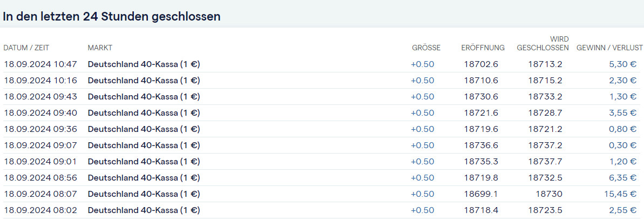Click the WIRD GESCHLOSSEN column header
Image resolution: width=644 pixels, height=219 pixels.
543,43
